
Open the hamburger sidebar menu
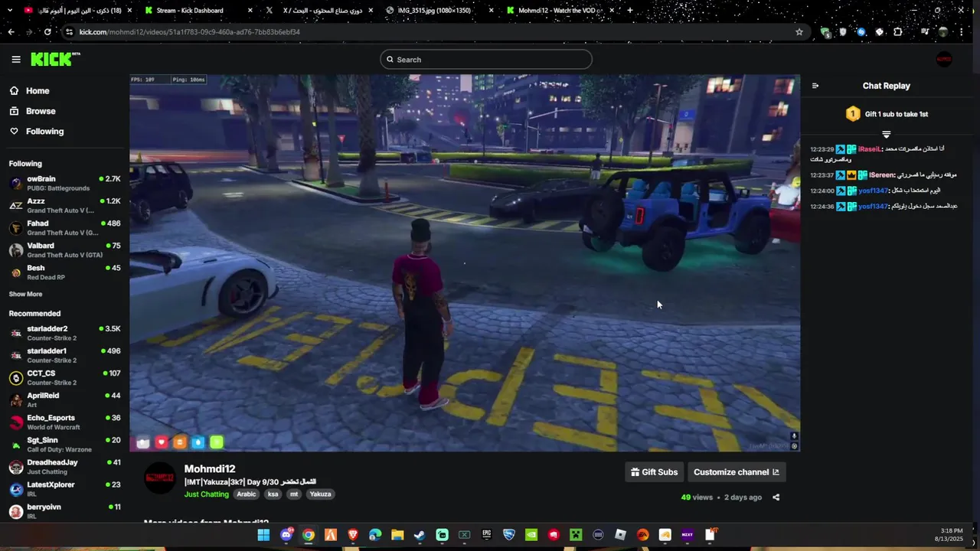(16, 59)
